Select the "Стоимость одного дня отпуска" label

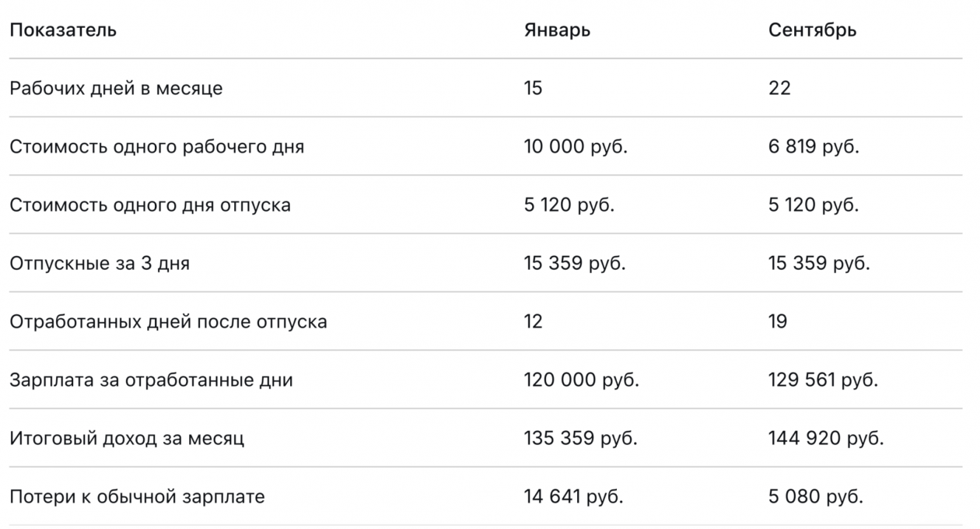coord(150,205)
